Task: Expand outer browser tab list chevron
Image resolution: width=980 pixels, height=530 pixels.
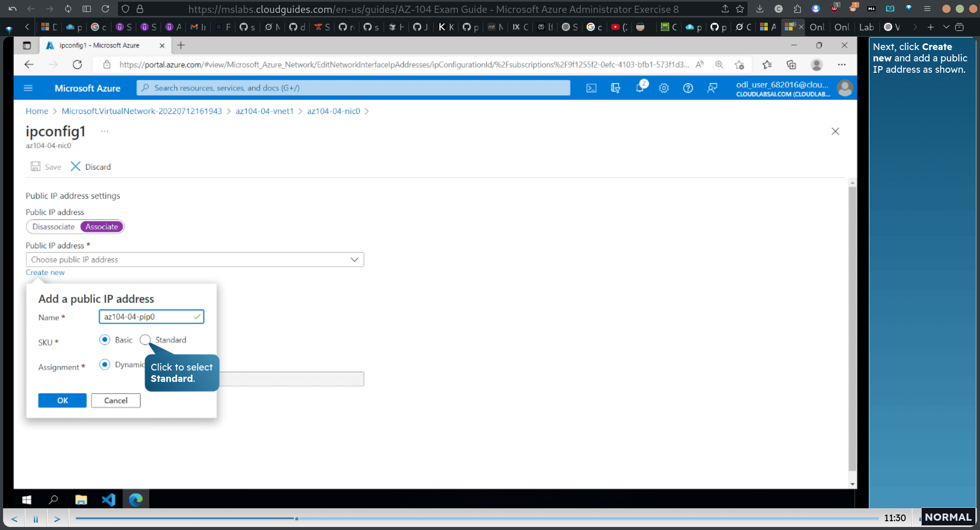Action: coord(946,27)
